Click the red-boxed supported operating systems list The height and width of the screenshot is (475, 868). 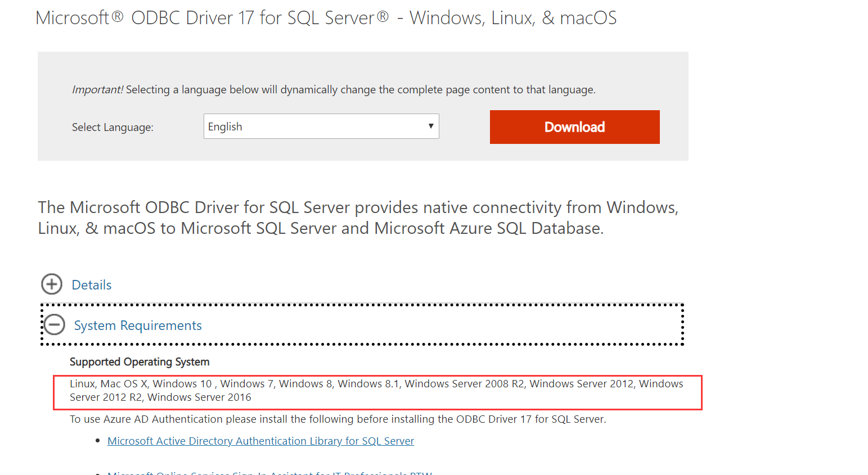(x=376, y=390)
